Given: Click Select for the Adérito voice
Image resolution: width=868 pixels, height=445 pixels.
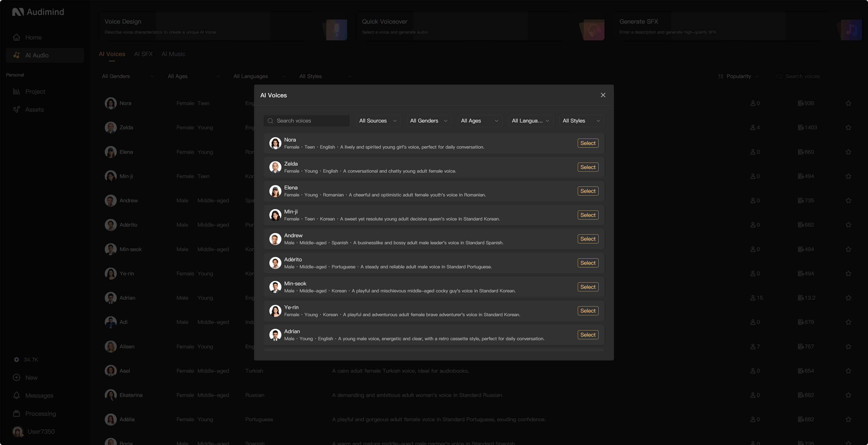Looking at the screenshot, I should (588, 263).
